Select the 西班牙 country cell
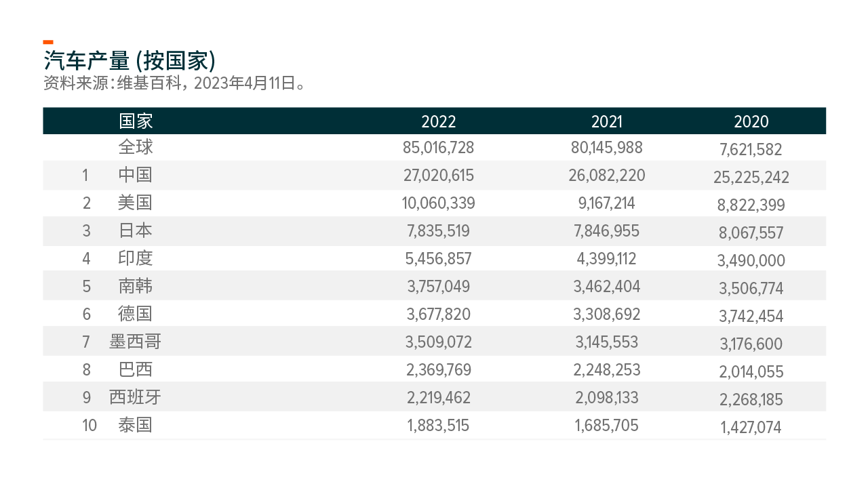The width and height of the screenshot is (868, 488). (x=136, y=397)
